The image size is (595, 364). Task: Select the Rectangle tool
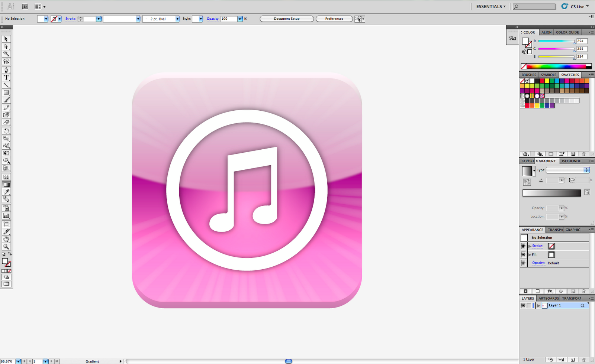6,92
